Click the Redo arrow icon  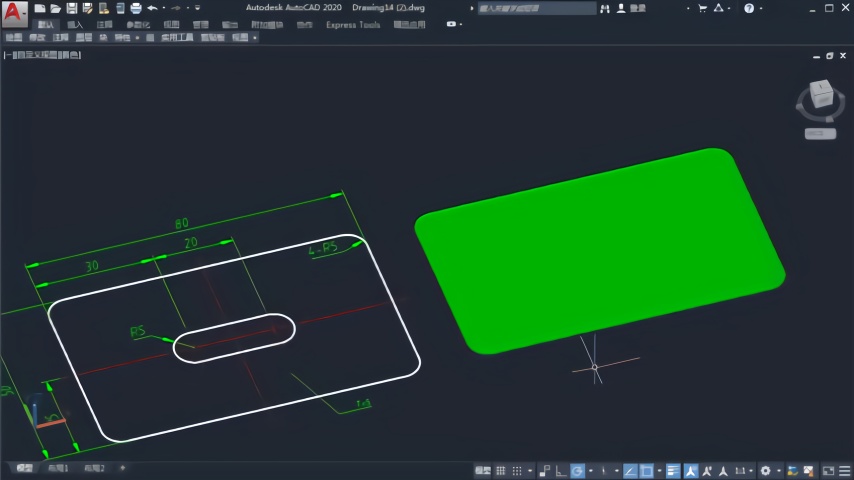[175, 8]
